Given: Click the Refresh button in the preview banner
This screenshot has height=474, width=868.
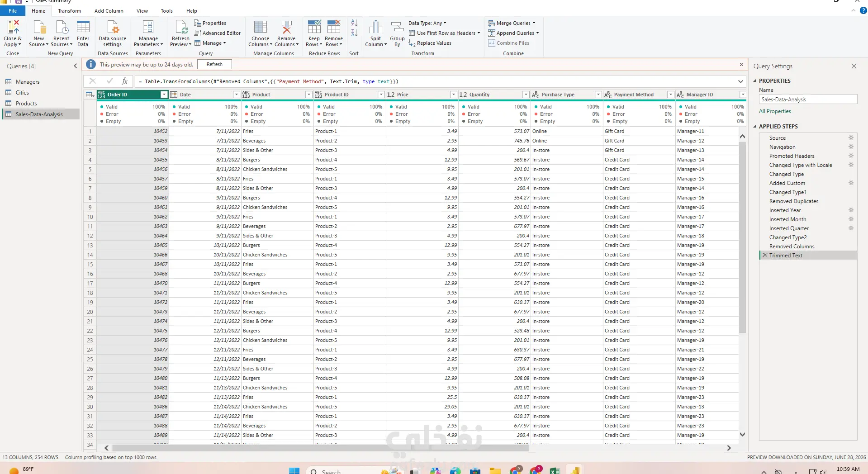Looking at the screenshot, I should click(x=214, y=64).
